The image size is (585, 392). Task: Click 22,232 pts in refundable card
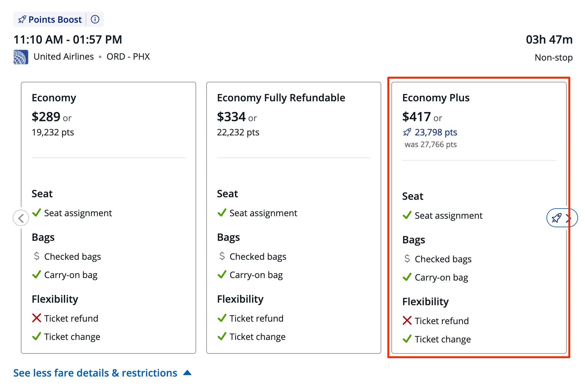pyautogui.click(x=238, y=132)
